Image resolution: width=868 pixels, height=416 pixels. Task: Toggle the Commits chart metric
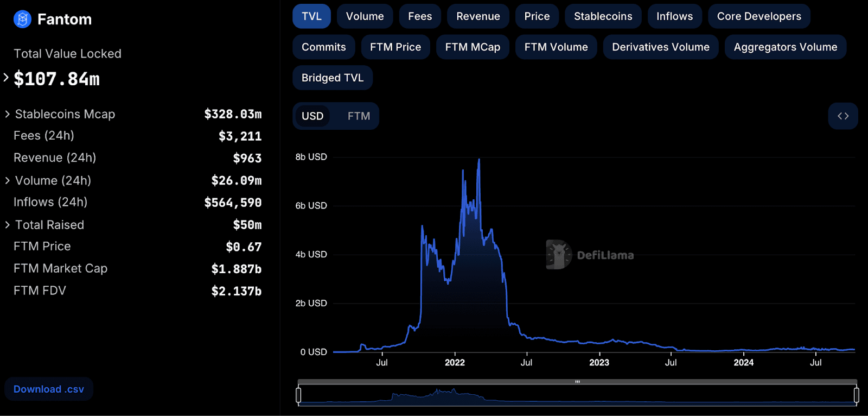click(324, 47)
